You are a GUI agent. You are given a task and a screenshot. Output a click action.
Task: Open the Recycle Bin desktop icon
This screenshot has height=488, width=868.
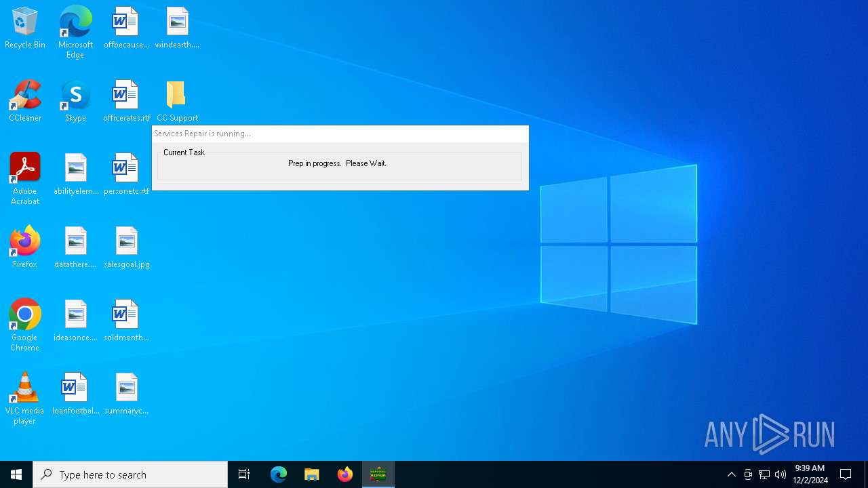point(25,28)
